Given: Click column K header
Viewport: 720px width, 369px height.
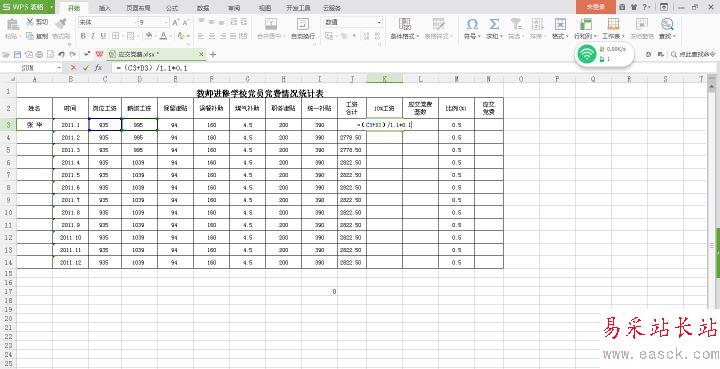Looking at the screenshot, I should [x=384, y=79].
